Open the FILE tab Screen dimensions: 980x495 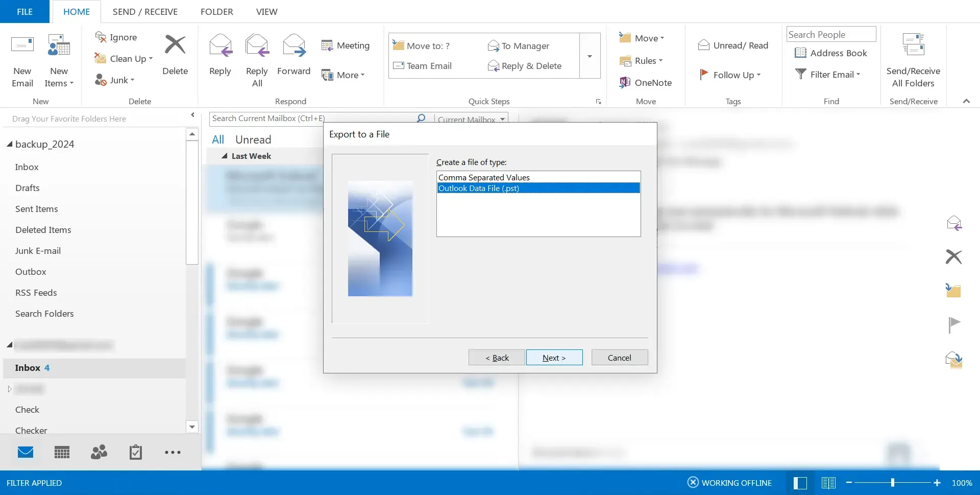click(24, 11)
